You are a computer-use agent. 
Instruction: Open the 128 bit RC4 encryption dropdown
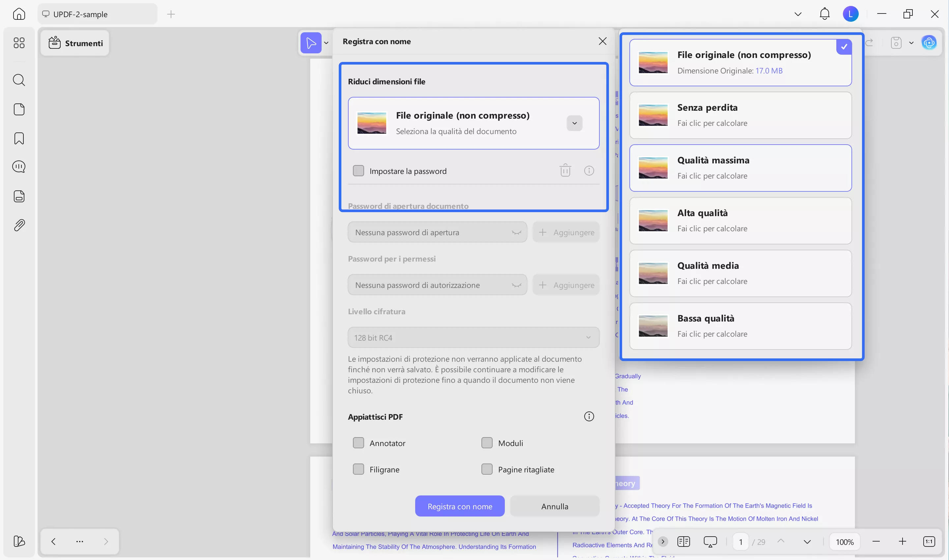tap(474, 338)
